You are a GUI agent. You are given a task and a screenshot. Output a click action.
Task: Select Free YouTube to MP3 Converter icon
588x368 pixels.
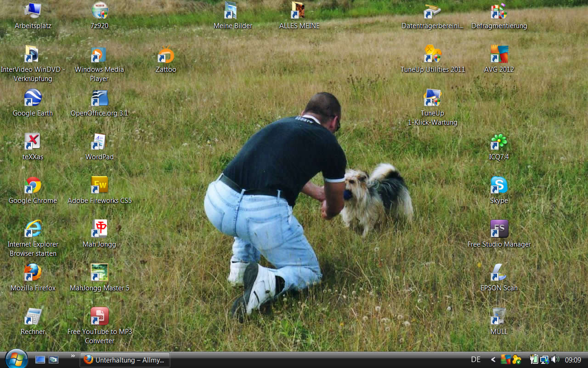(x=100, y=316)
